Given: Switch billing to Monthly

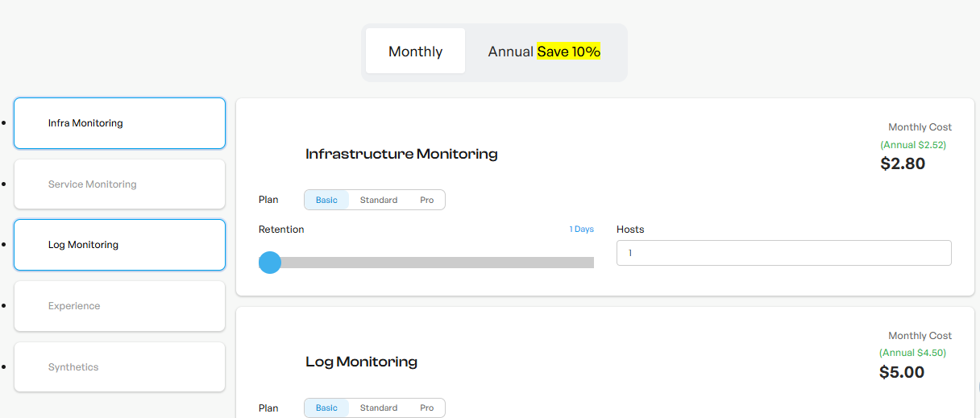Looking at the screenshot, I should (415, 51).
